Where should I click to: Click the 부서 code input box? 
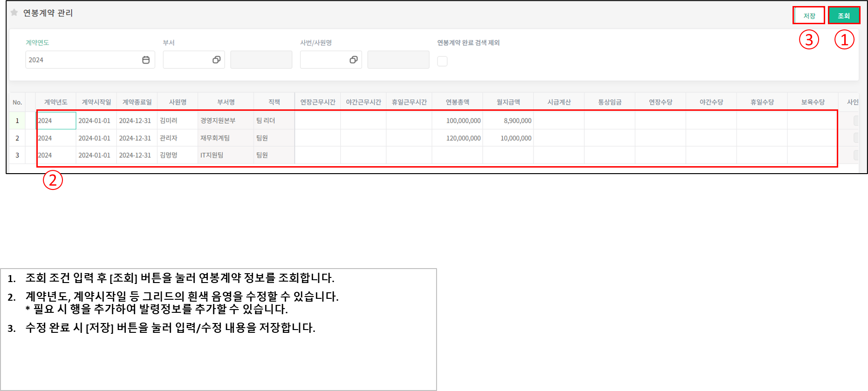[x=186, y=60]
